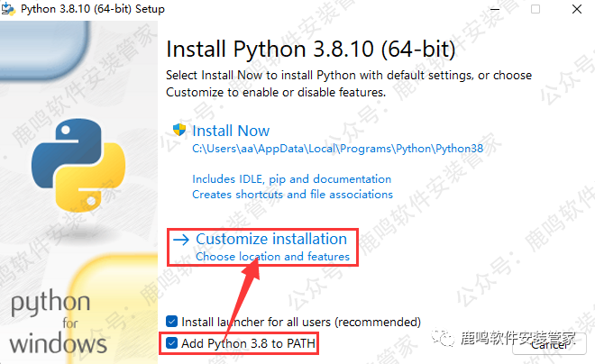Uncheck Add Python 3.8 to PATH
The width and height of the screenshot is (595, 364).
point(173,343)
